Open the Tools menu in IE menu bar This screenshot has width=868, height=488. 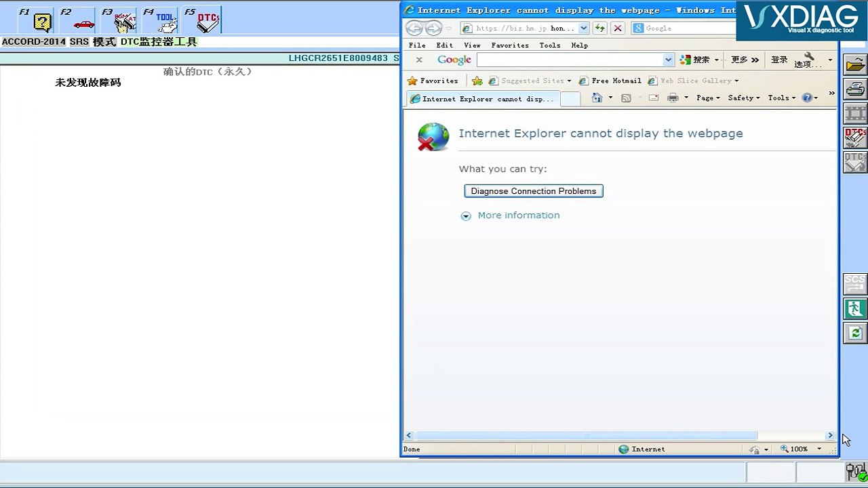pyautogui.click(x=550, y=45)
